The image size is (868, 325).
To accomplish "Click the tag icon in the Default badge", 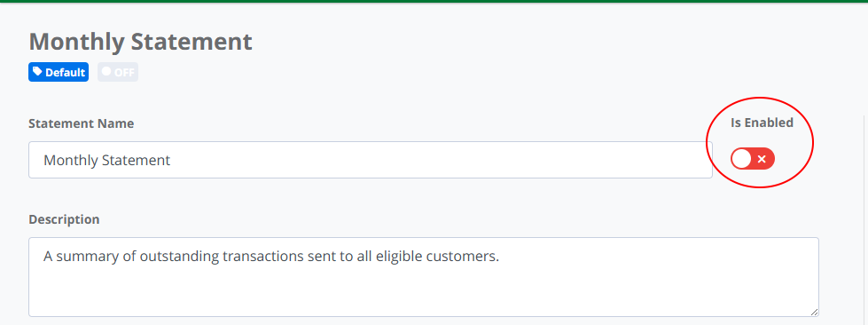I will [37, 72].
